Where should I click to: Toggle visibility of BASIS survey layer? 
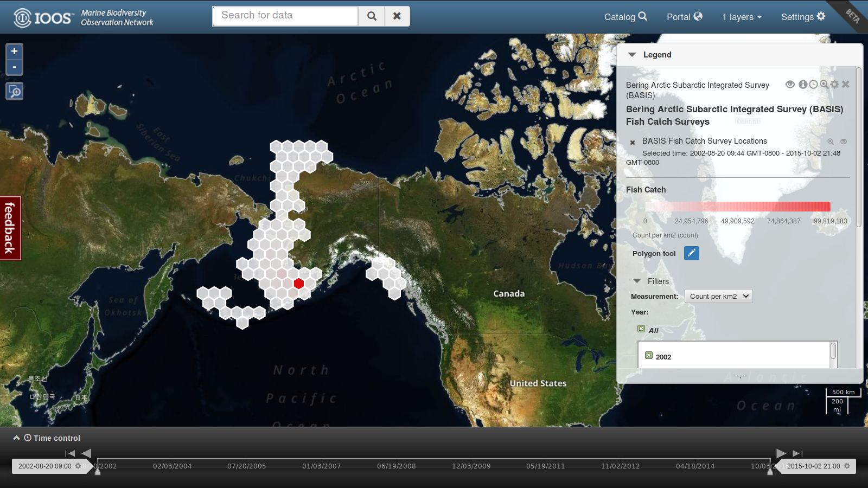click(x=790, y=85)
